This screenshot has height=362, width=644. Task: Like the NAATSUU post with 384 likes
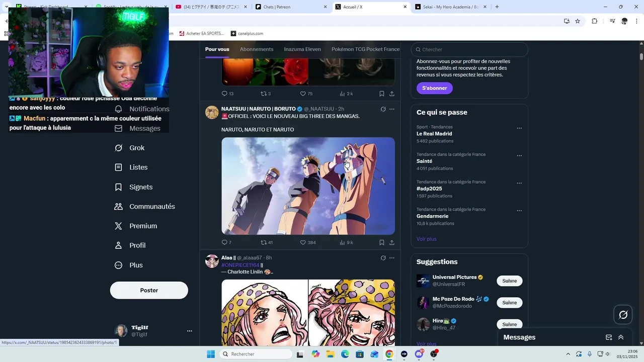click(303, 242)
